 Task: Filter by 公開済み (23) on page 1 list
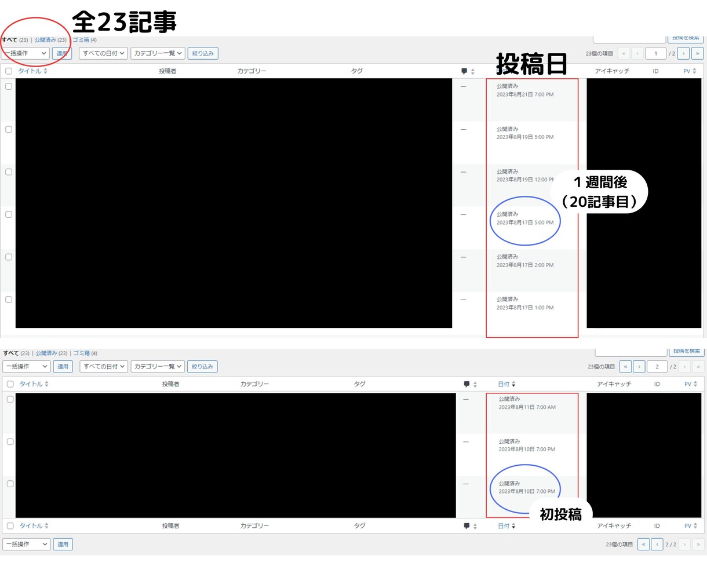coord(50,40)
